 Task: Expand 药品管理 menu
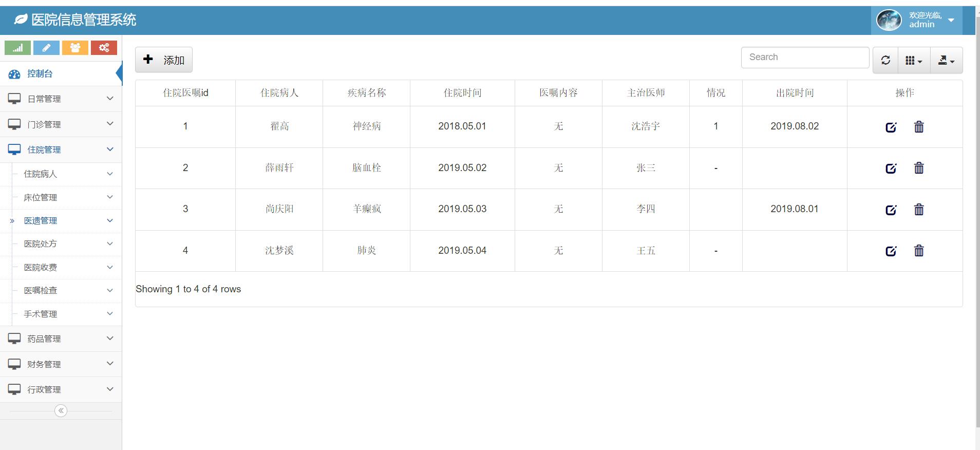click(x=61, y=339)
